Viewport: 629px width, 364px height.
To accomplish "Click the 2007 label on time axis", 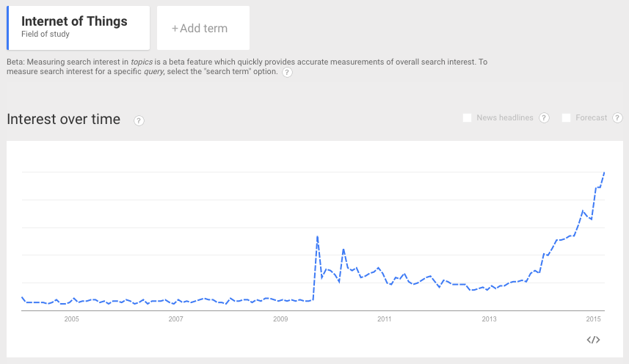I will 175,319.
